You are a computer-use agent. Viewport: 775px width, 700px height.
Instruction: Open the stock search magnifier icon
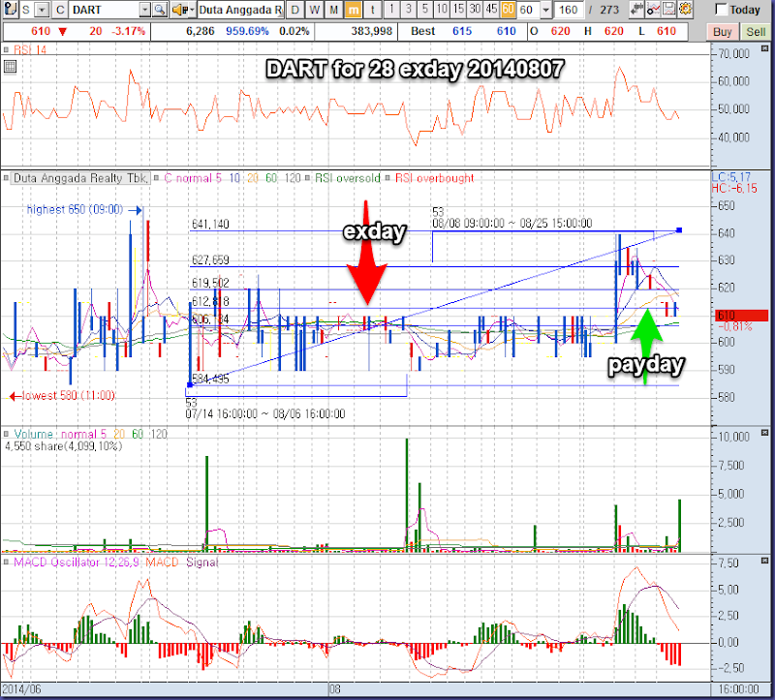[x=159, y=10]
